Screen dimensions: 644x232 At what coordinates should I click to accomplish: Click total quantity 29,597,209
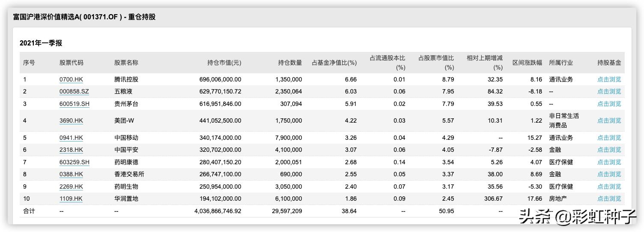pos(287,211)
